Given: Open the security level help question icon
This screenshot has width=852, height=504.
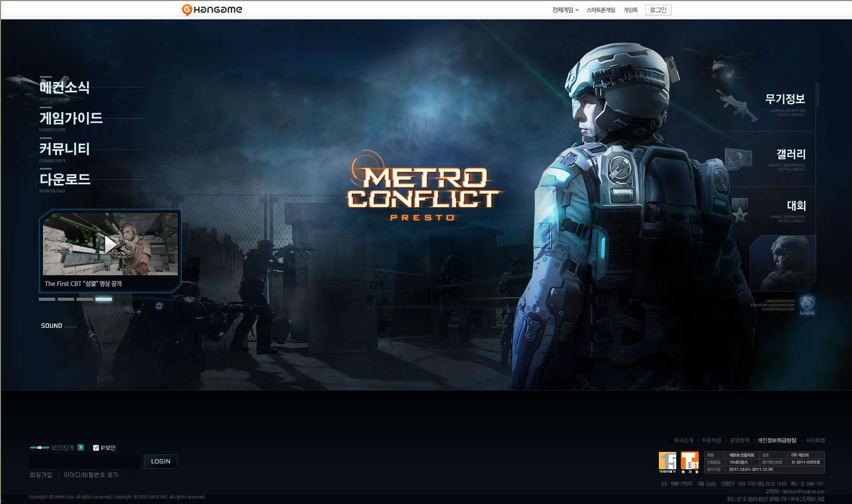Looking at the screenshot, I should click(x=81, y=447).
